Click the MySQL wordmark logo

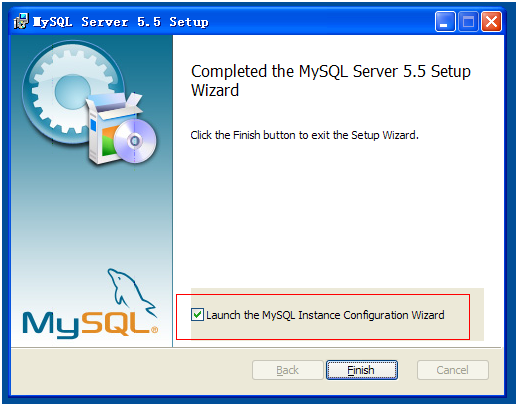90,323
